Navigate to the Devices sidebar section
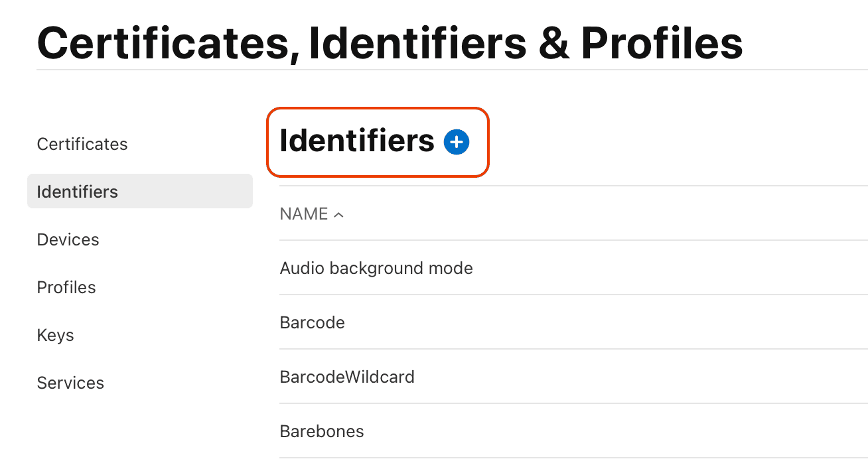 68,239
